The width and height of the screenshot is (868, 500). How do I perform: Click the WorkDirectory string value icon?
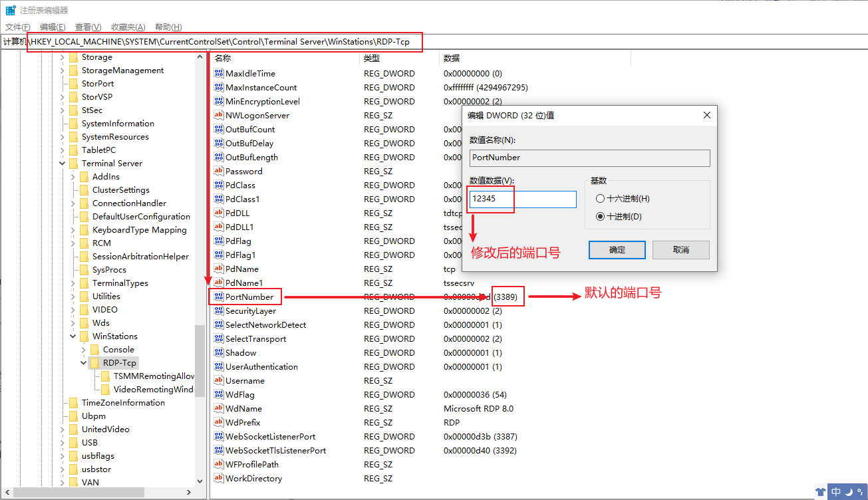219,478
